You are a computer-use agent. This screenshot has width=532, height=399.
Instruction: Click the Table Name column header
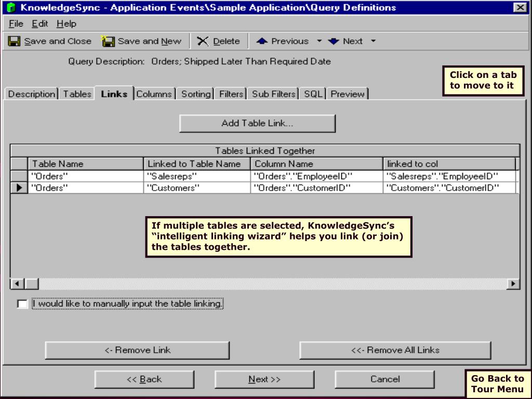pyautogui.click(x=86, y=164)
